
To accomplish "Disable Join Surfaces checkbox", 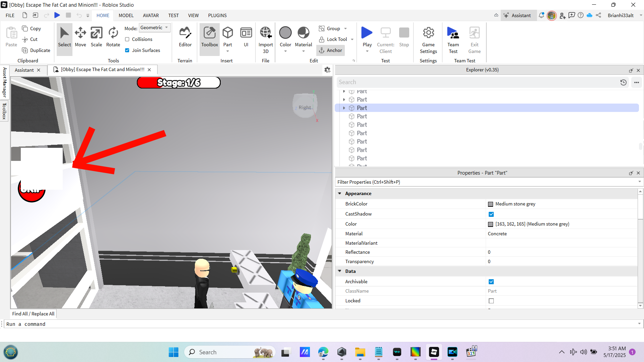I will coord(127,50).
